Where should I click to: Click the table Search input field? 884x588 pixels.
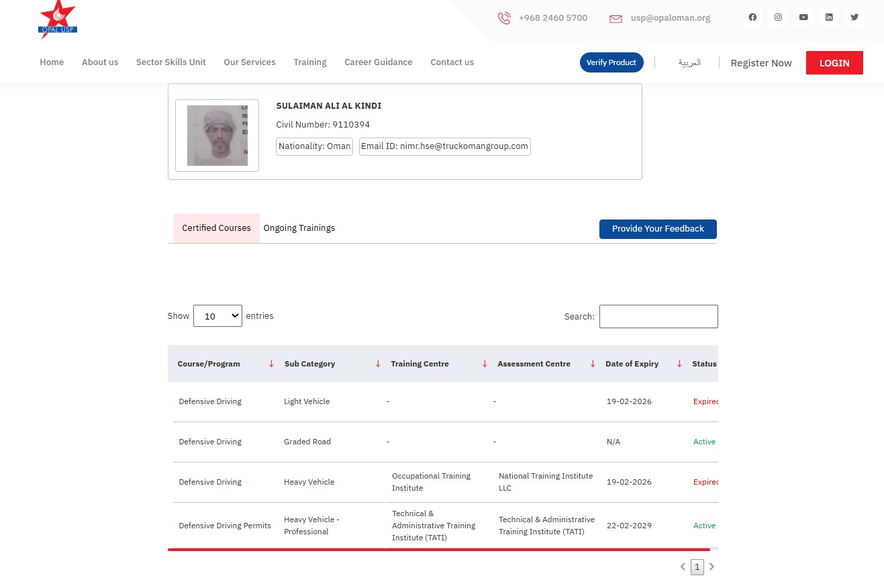pyautogui.click(x=658, y=317)
